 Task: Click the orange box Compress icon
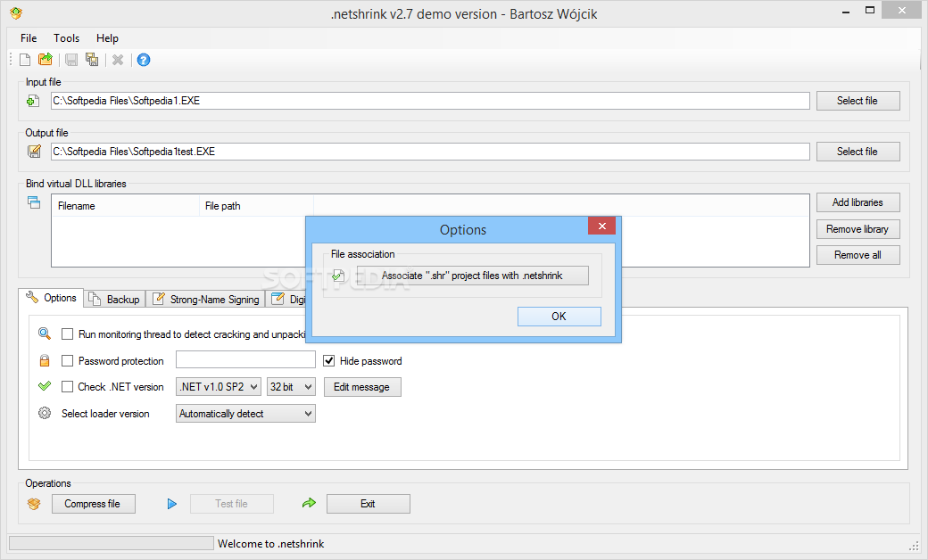(x=34, y=504)
